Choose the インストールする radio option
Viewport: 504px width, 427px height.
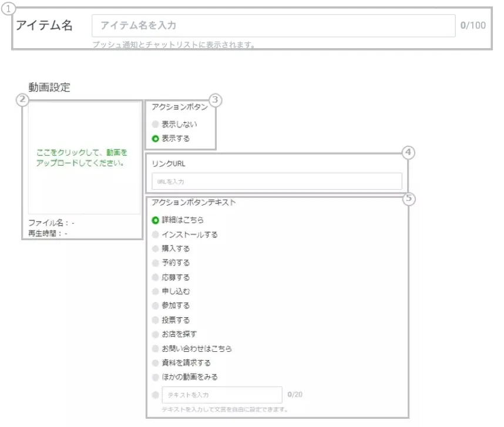[x=156, y=234]
